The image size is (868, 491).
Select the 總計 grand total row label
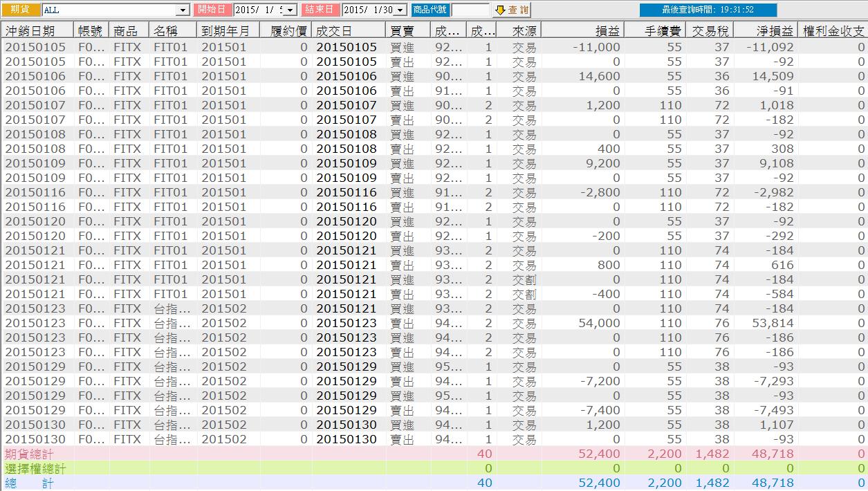click(x=28, y=483)
